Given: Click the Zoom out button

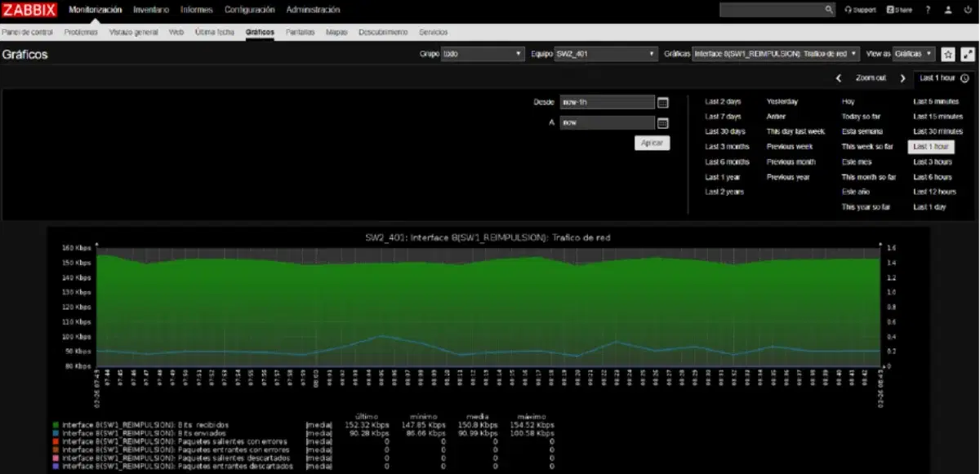Looking at the screenshot, I should point(871,78).
